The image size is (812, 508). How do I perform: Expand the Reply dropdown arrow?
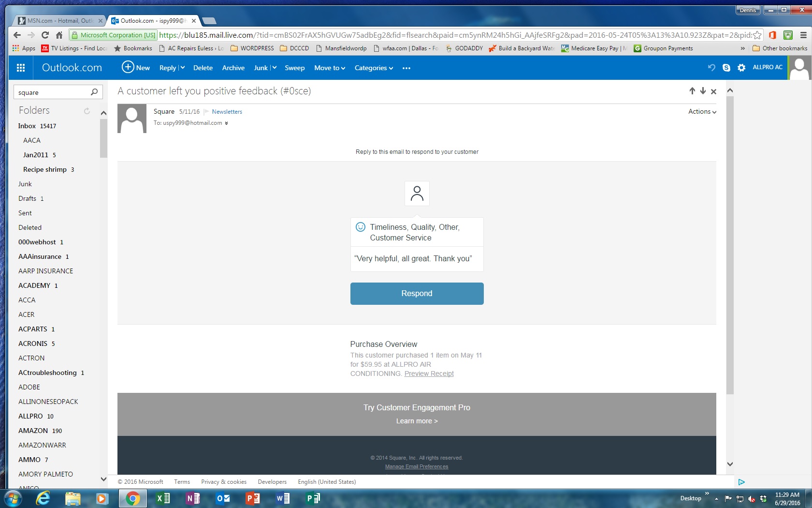click(182, 68)
